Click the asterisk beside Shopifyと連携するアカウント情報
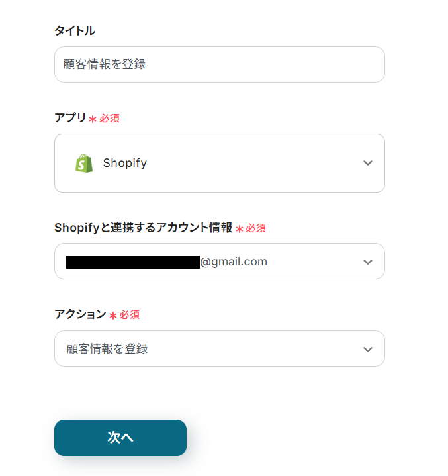 point(240,229)
